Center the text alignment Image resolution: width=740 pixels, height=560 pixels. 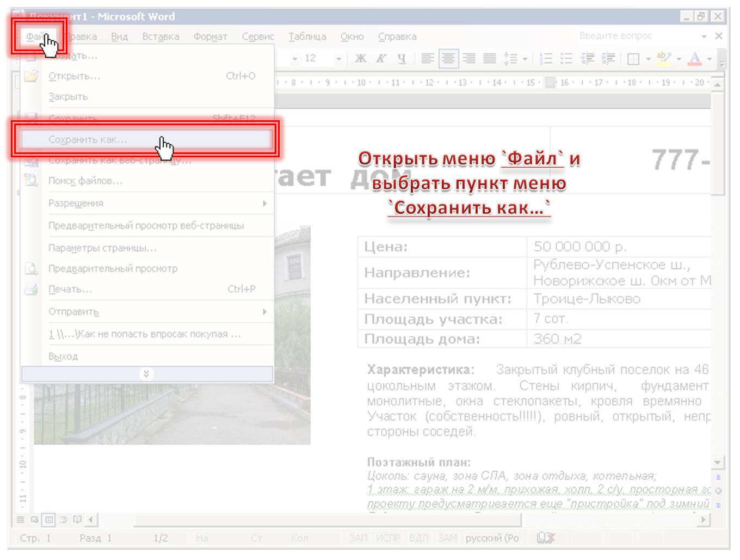448,58
